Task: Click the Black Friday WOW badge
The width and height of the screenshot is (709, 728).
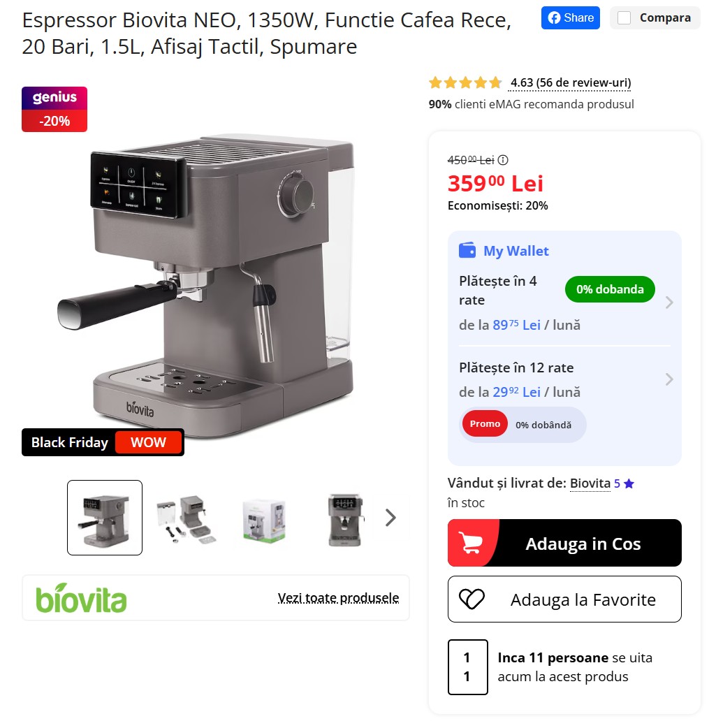Action: (x=103, y=442)
